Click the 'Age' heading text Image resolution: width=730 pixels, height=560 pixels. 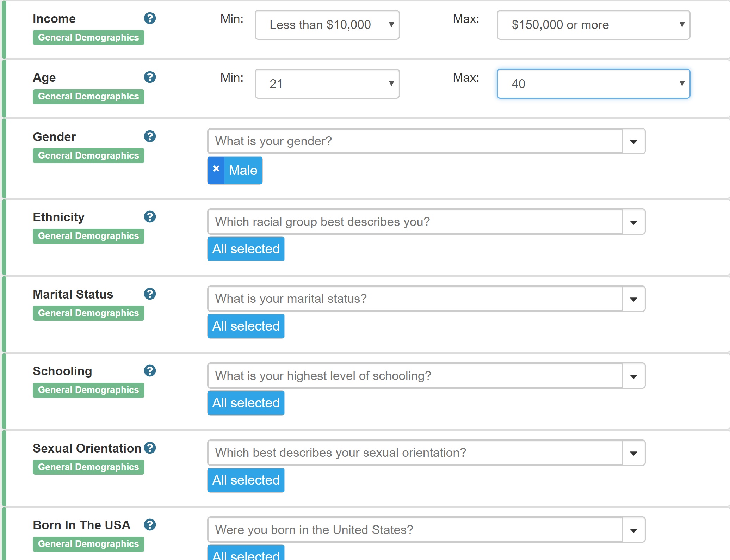pyautogui.click(x=44, y=78)
